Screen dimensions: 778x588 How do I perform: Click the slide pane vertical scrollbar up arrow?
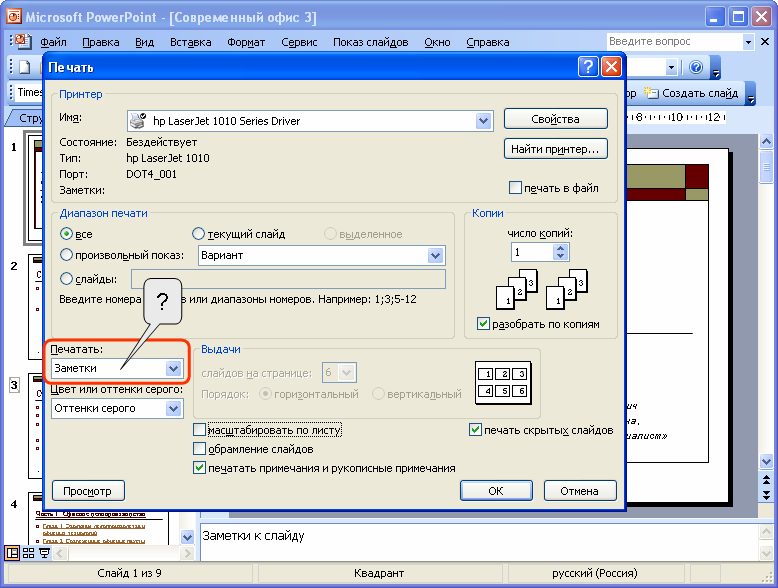click(766, 142)
